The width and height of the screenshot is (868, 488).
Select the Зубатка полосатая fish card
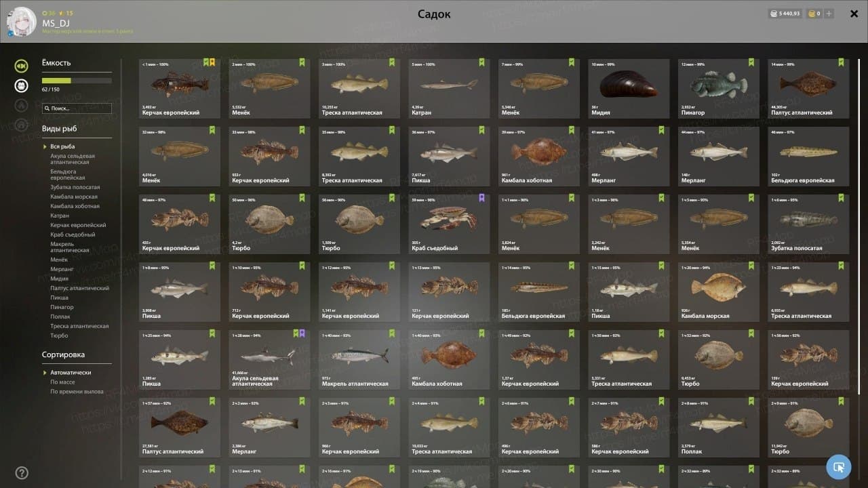coord(808,224)
